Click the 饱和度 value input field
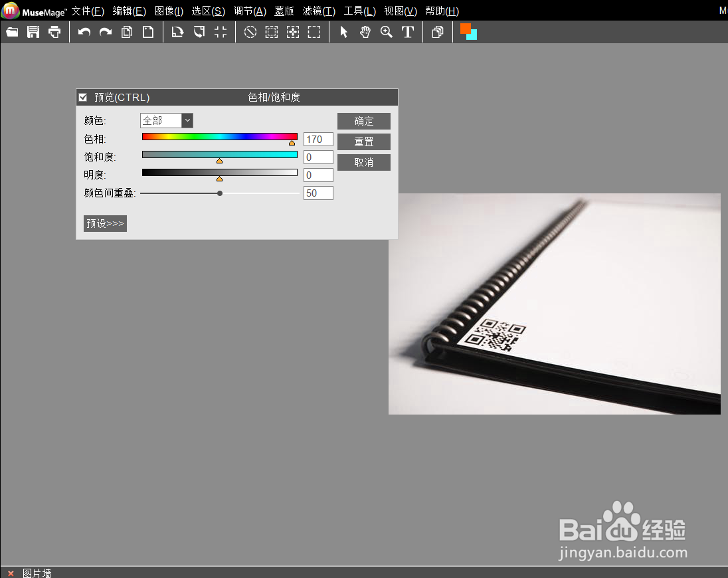Screen dimensions: 728x578 [319, 157]
